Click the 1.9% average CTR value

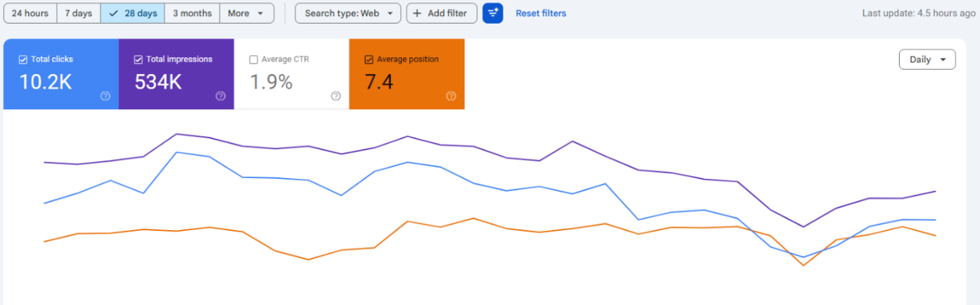(272, 83)
